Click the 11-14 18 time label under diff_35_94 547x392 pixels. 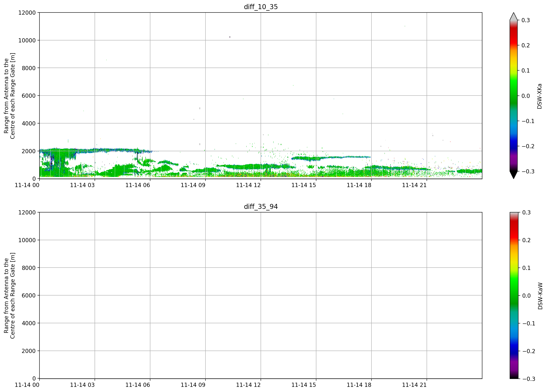[x=359, y=385]
